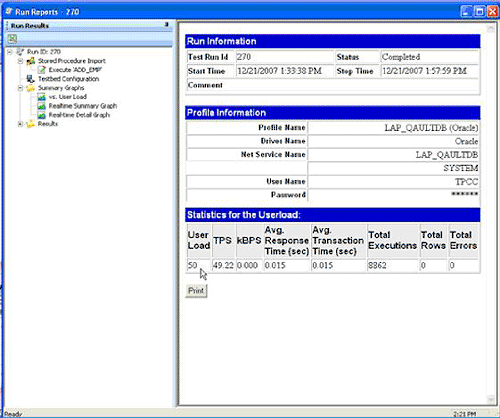Click the TPS value 49.22
Image resolution: width=500 pixels, height=418 pixels.
click(223, 265)
